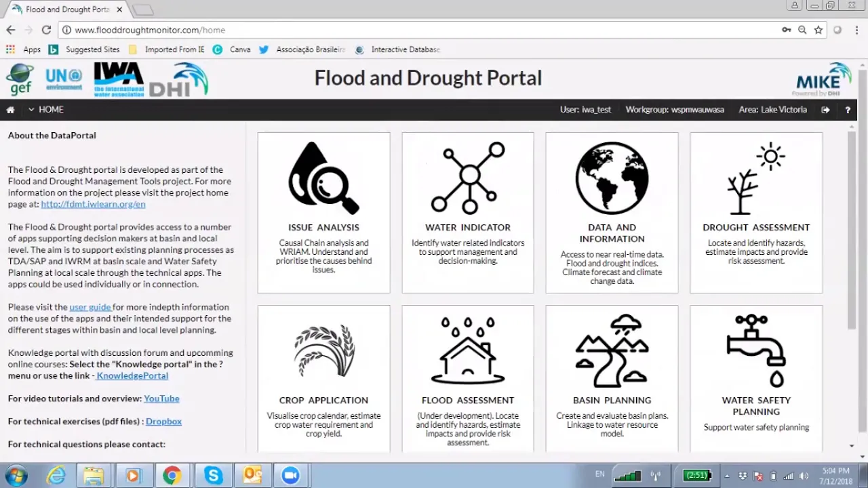Click the Flood and Drought Portal heading
The width and height of the screenshot is (868, 488).
click(428, 79)
